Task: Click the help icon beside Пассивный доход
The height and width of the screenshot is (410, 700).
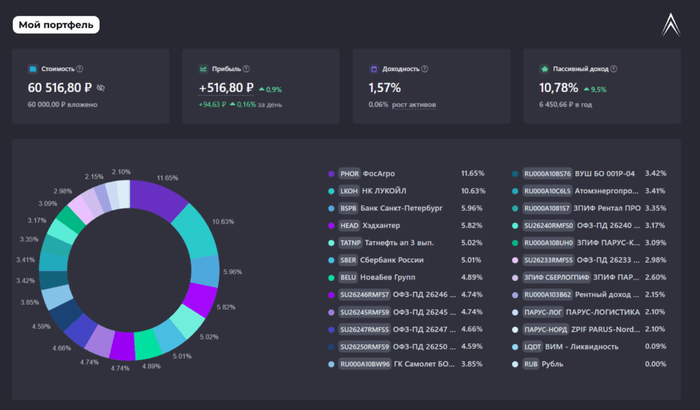Action: pos(611,69)
